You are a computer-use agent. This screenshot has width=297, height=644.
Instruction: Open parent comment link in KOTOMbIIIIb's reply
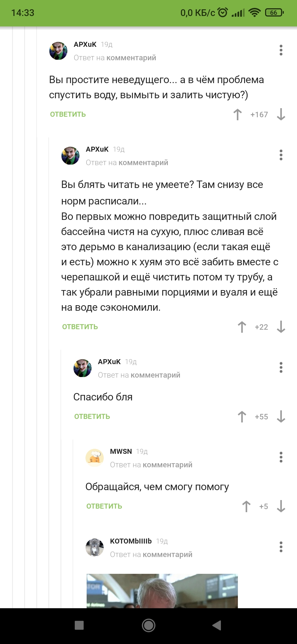coord(167,555)
